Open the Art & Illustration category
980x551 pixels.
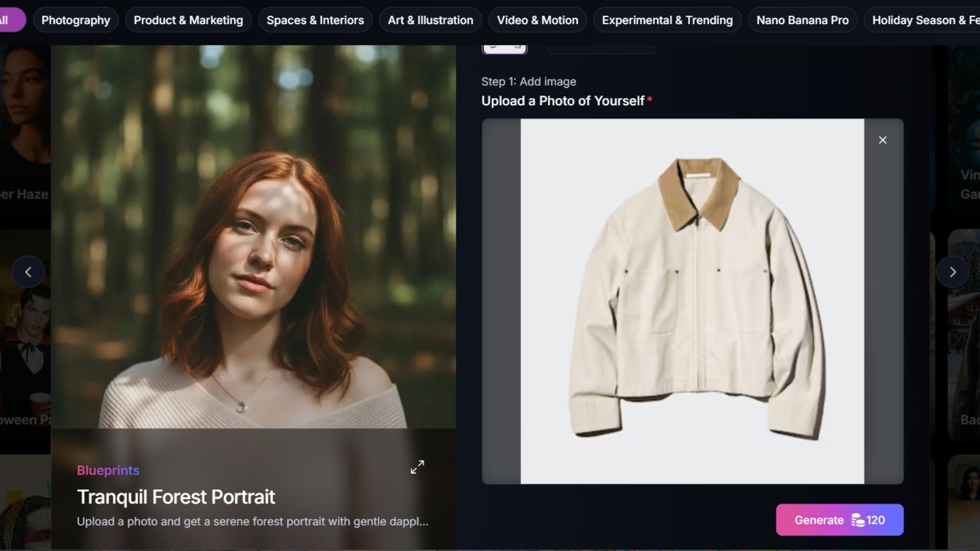[x=430, y=20]
